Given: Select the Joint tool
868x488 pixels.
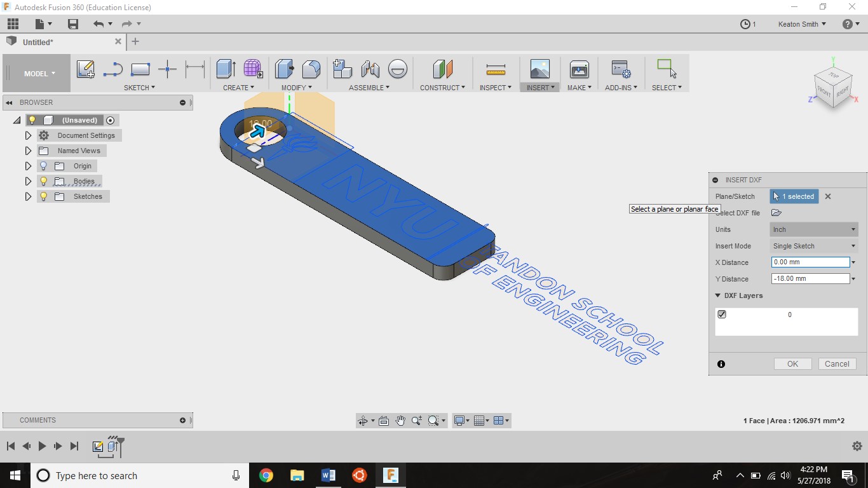Looking at the screenshot, I should pos(370,69).
